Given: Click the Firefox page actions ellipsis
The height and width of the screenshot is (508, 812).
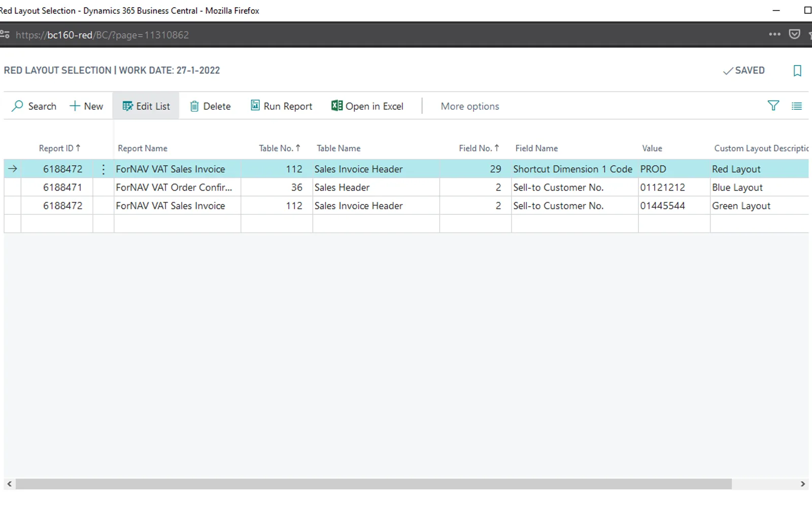Looking at the screenshot, I should tap(774, 34).
